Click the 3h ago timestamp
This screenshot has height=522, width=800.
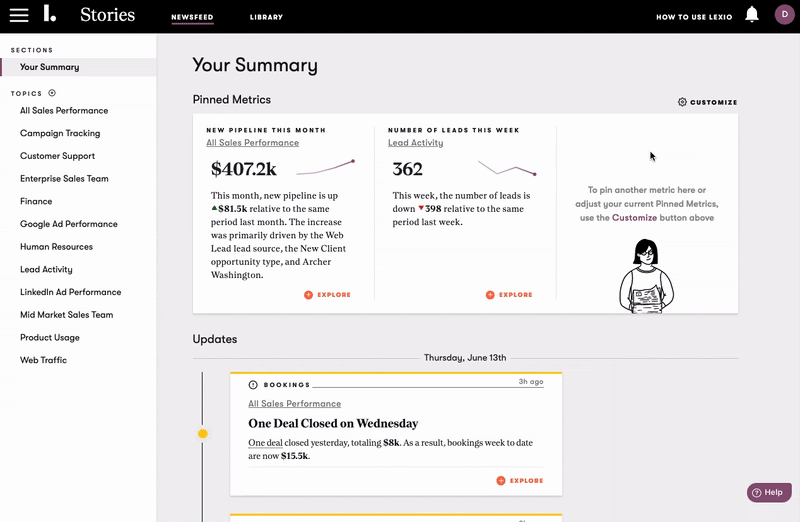[x=531, y=382]
